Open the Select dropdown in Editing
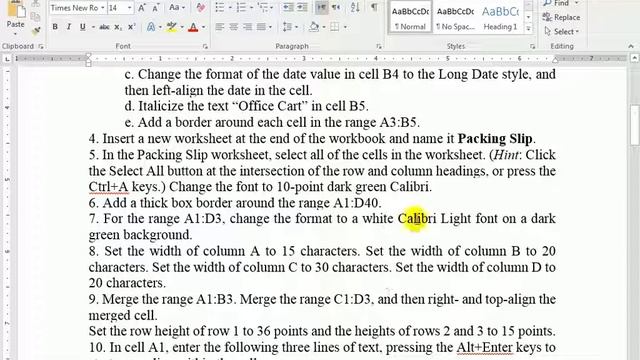This screenshot has width=640, height=360. (562, 31)
